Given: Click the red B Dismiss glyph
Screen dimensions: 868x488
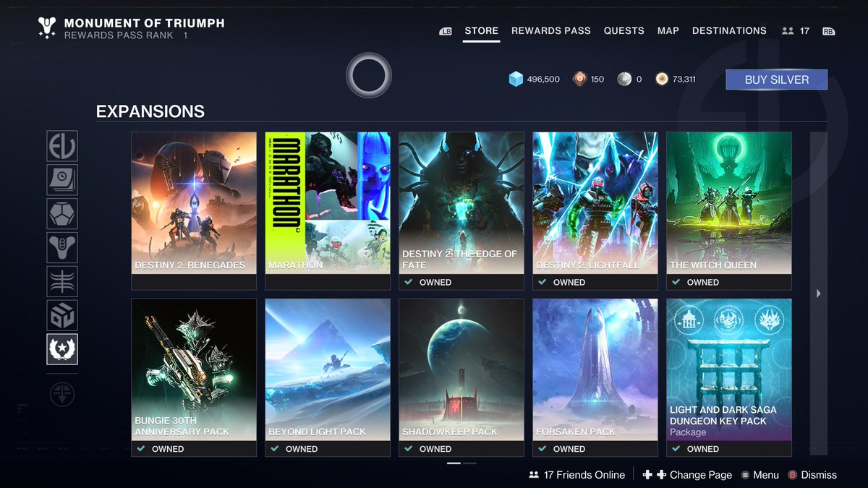Looking at the screenshot, I should [x=792, y=475].
